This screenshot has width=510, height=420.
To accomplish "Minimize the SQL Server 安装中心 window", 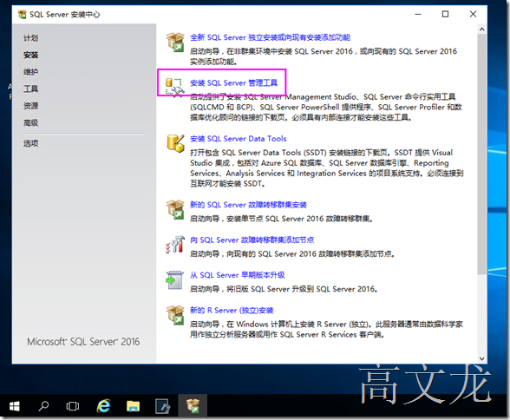I will pyautogui.click(x=418, y=14).
